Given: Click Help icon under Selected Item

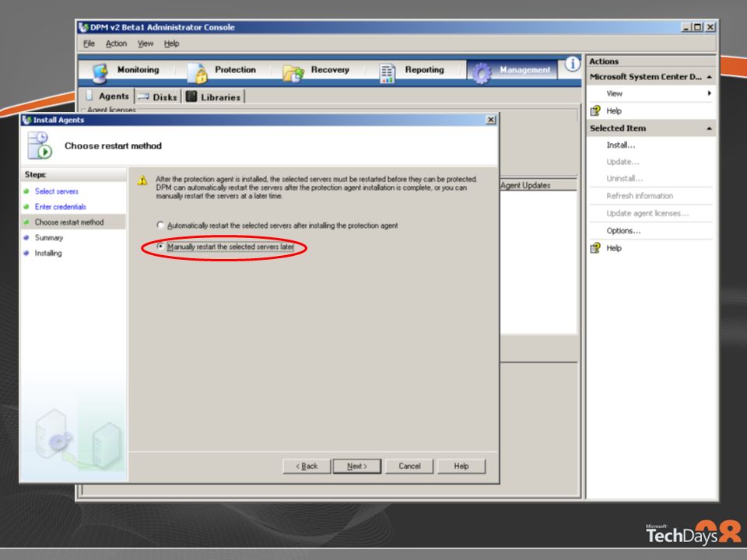Looking at the screenshot, I should [x=595, y=248].
